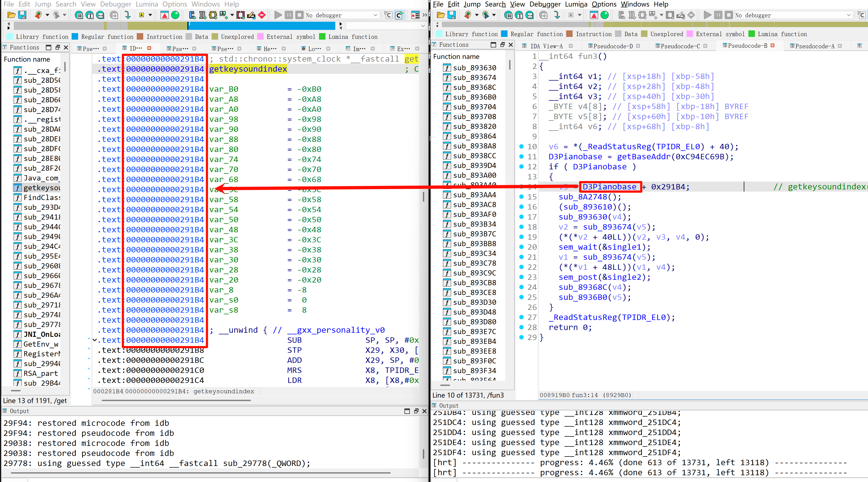This screenshot has height=482, width=868.
Task: Save the database in left IDA window
Action: 22,15
